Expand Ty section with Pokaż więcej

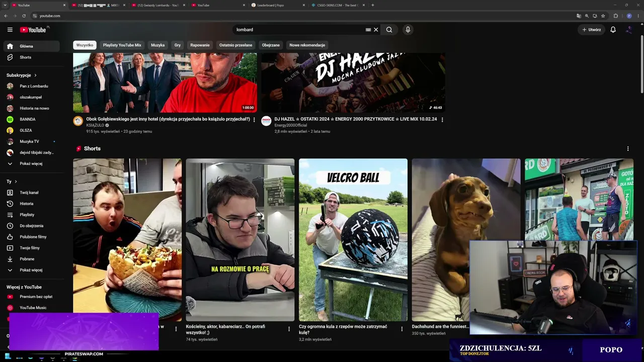(31, 270)
